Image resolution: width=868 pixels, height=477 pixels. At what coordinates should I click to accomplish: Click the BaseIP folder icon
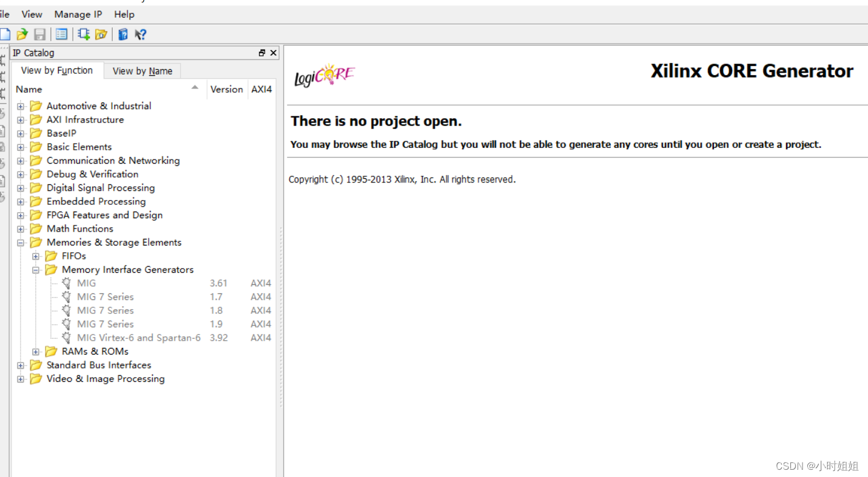(x=36, y=133)
